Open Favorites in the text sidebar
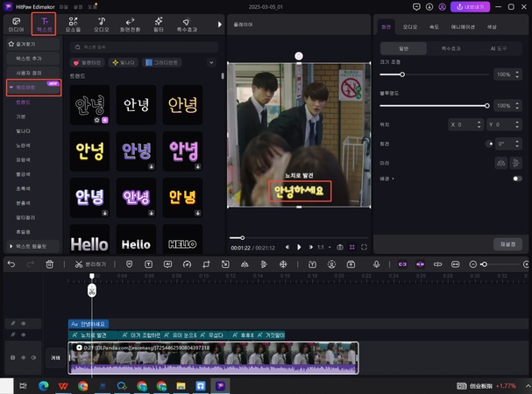532x394 pixels. pyautogui.click(x=33, y=44)
